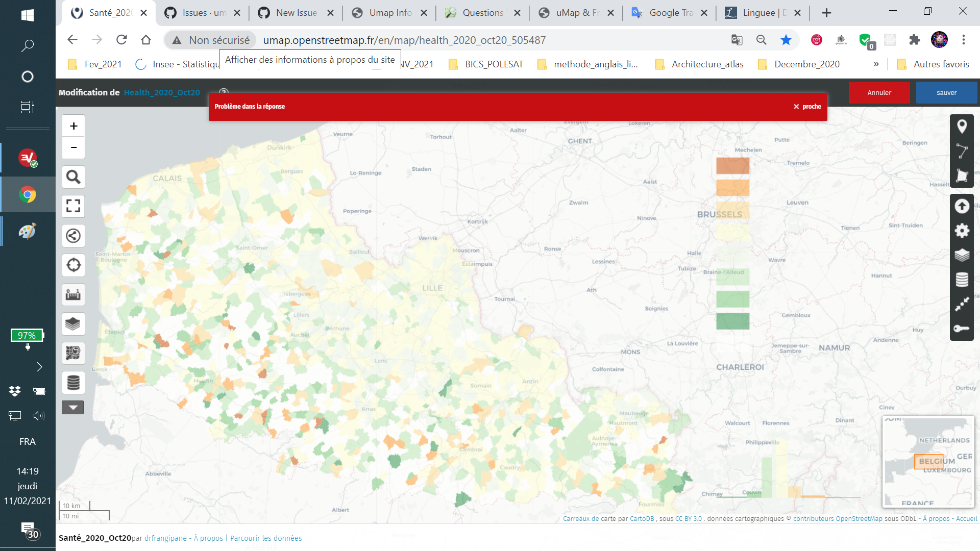Select the darkest orange legend swatch
980x551 pixels.
[x=732, y=166]
